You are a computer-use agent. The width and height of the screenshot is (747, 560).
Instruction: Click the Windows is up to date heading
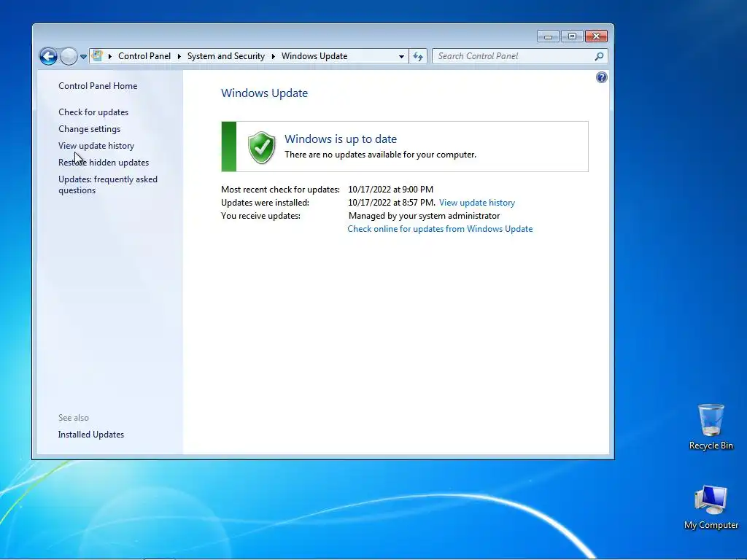[341, 139]
